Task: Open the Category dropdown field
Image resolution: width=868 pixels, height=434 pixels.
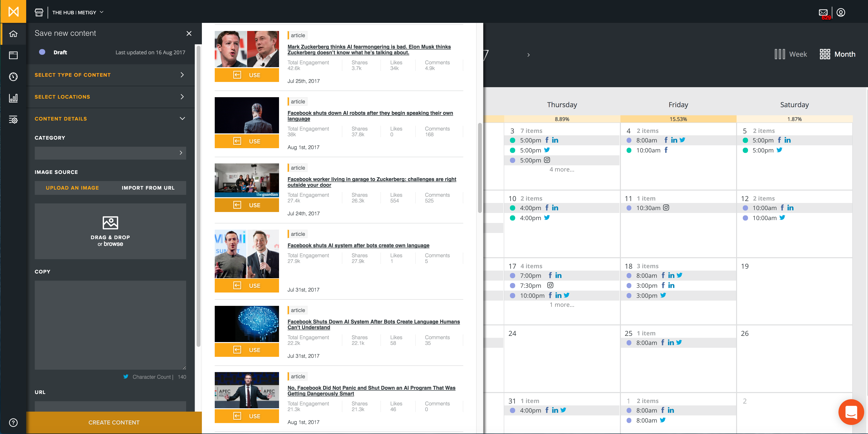Action: pos(110,153)
